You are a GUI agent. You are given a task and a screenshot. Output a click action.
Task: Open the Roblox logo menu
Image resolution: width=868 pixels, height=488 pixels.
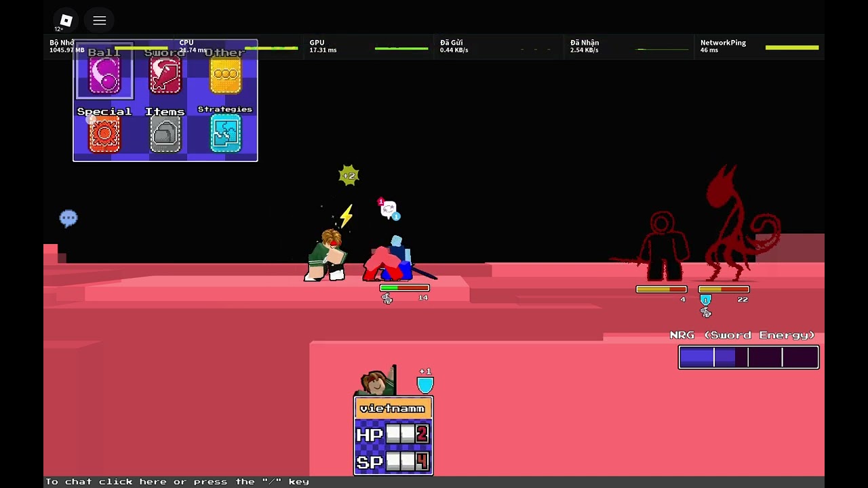[66, 21]
